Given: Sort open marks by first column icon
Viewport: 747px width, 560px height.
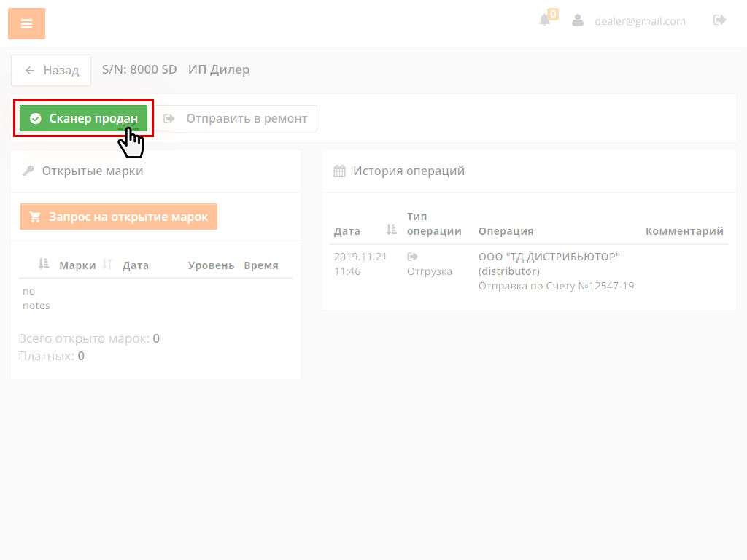Looking at the screenshot, I should pos(44,265).
